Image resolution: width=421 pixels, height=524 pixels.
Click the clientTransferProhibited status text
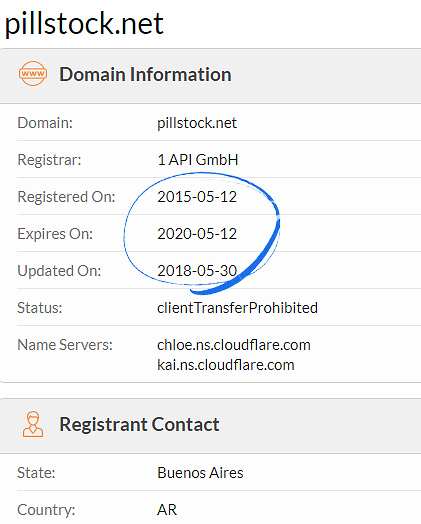click(x=237, y=308)
